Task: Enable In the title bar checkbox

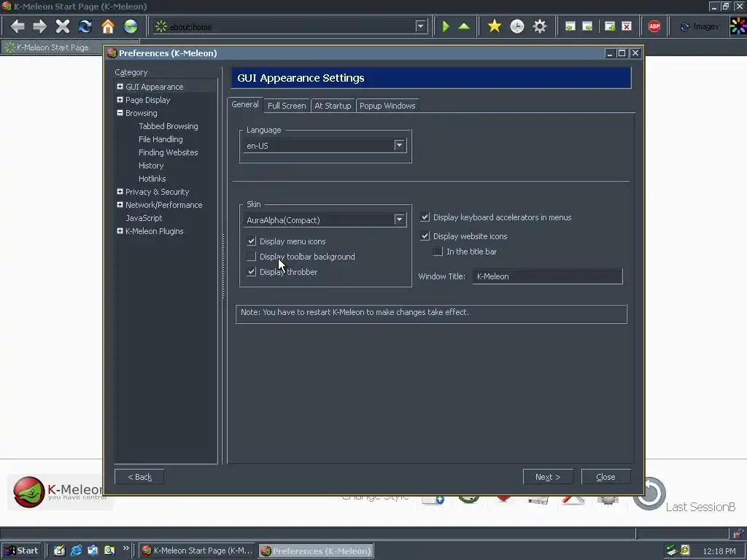Action: pos(438,252)
